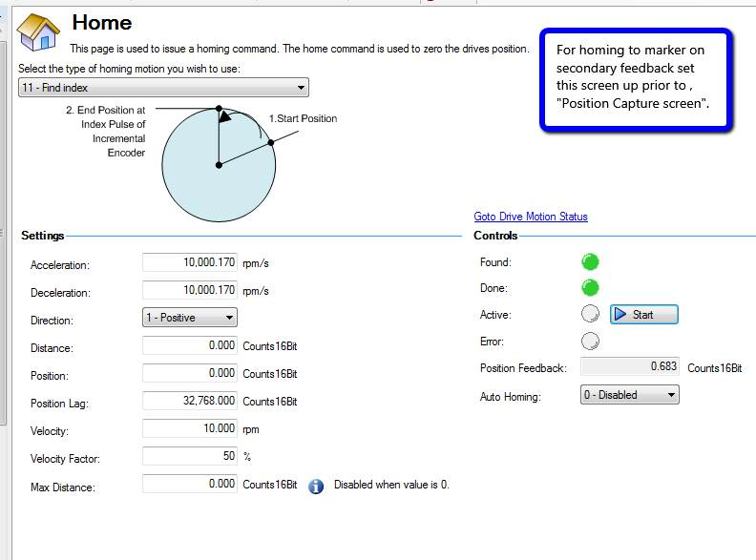Click the Home page house icon
Image resolution: width=756 pixels, height=560 pixels.
(38, 32)
